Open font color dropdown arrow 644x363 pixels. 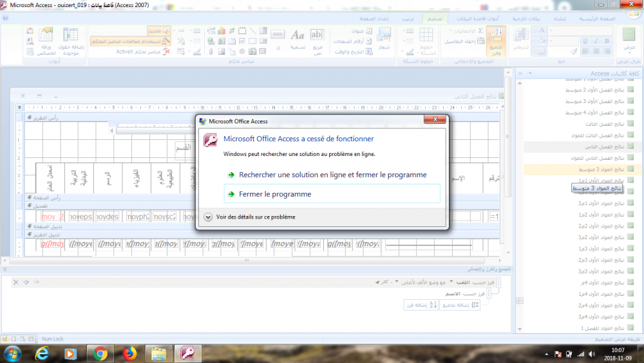click(534, 30)
